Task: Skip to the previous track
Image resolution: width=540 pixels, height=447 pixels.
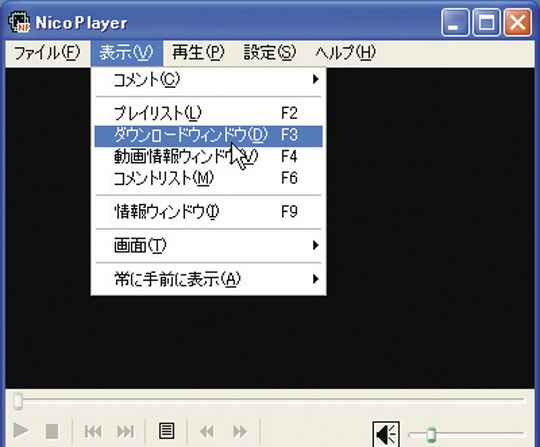Action: click(93, 431)
